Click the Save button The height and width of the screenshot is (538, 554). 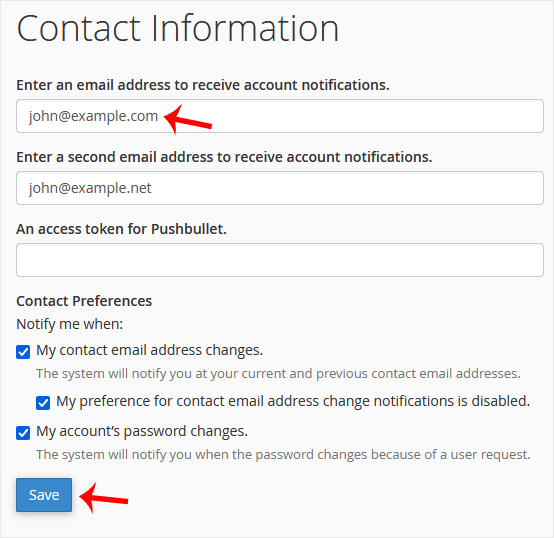click(44, 495)
